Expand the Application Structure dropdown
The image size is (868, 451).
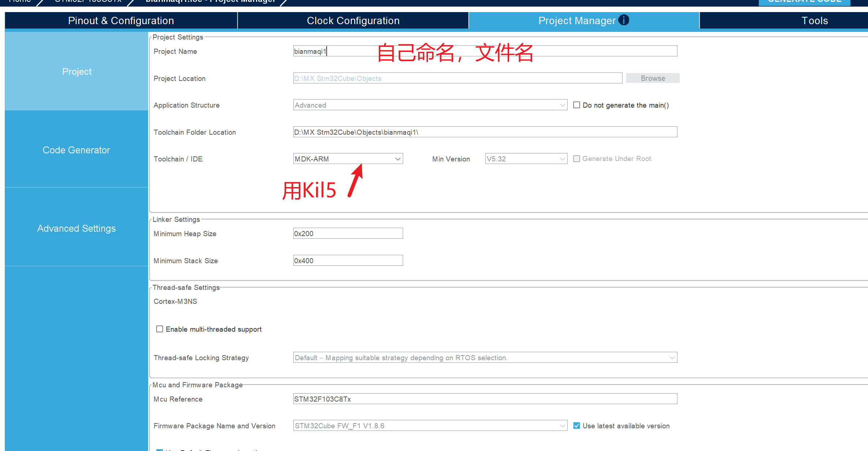point(430,105)
